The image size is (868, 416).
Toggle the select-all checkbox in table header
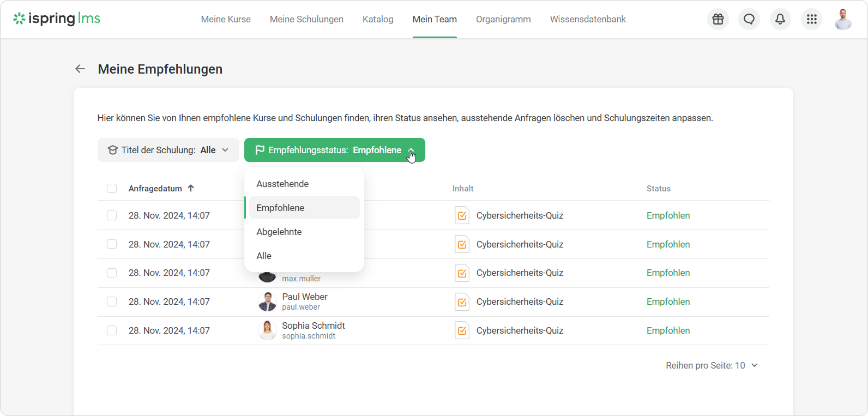tap(112, 189)
